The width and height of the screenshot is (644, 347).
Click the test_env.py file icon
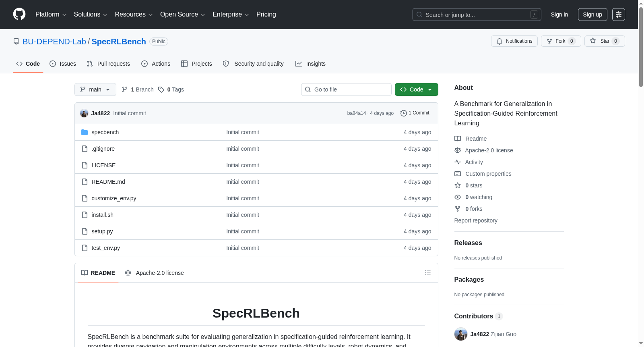click(85, 248)
